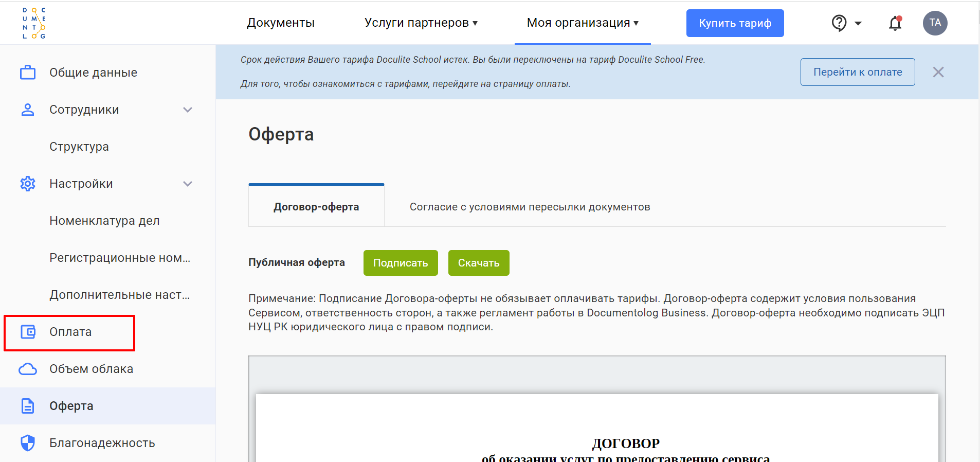The width and height of the screenshot is (980, 462).
Task: Collapse the Настройки section chevron
Action: click(x=188, y=184)
